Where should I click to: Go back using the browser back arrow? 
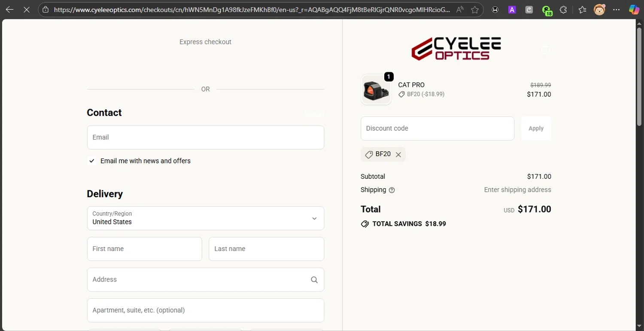tap(9, 9)
